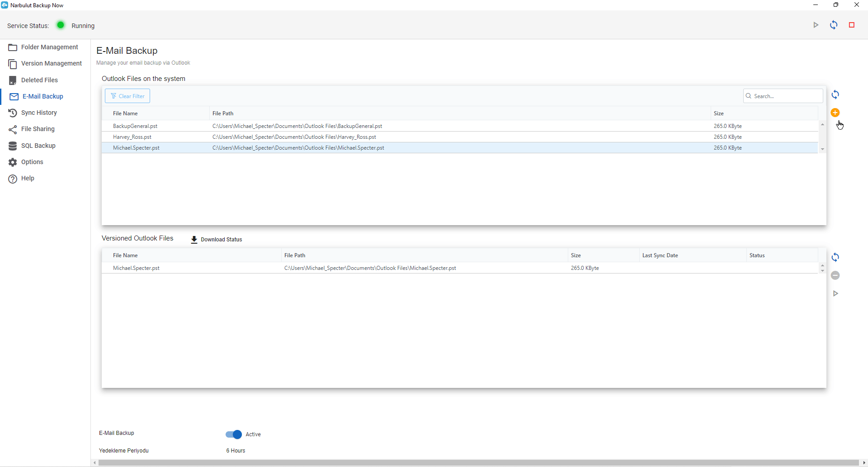This screenshot has height=467, width=868.
Task: Focus the Search field in Outlook files
Action: (x=783, y=96)
